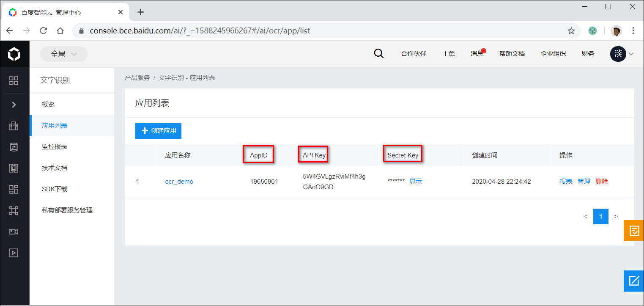This screenshot has height=306, width=644.
Task: Click the user avatar labeled 淡
Action: point(618,54)
